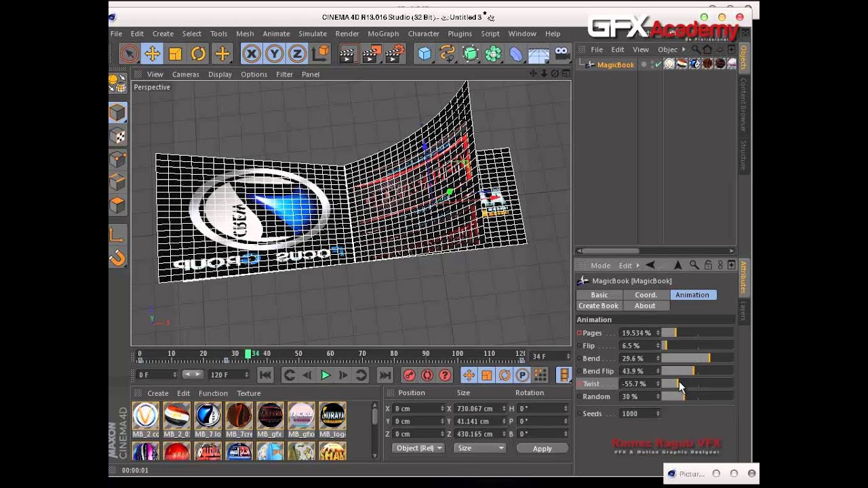Add a Camera object from toolbar
Screen dimensions: 868x488
click(561, 54)
